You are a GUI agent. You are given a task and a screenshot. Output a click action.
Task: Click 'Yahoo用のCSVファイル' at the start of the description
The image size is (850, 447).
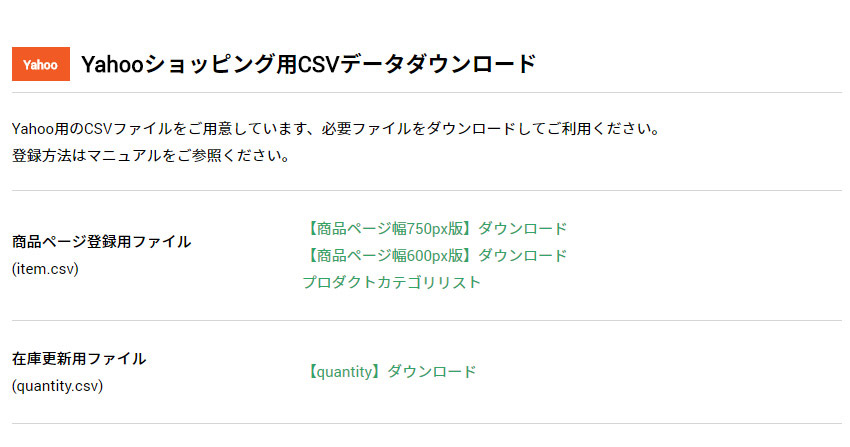pos(92,129)
